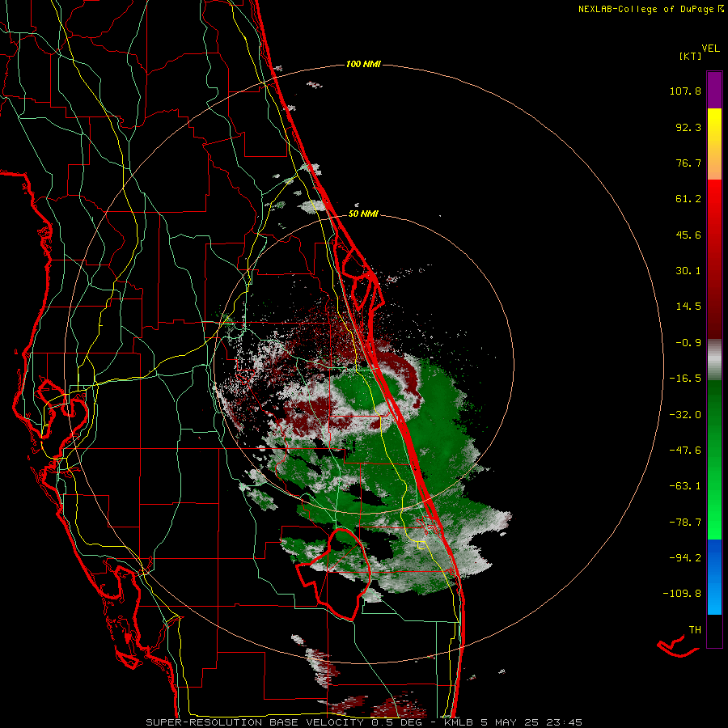Click the 76.7 velocity scale value
This screenshot has width=728, height=728.
(688, 163)
